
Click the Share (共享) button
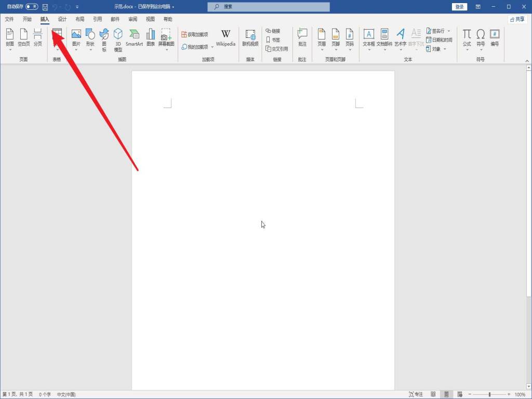517,19
